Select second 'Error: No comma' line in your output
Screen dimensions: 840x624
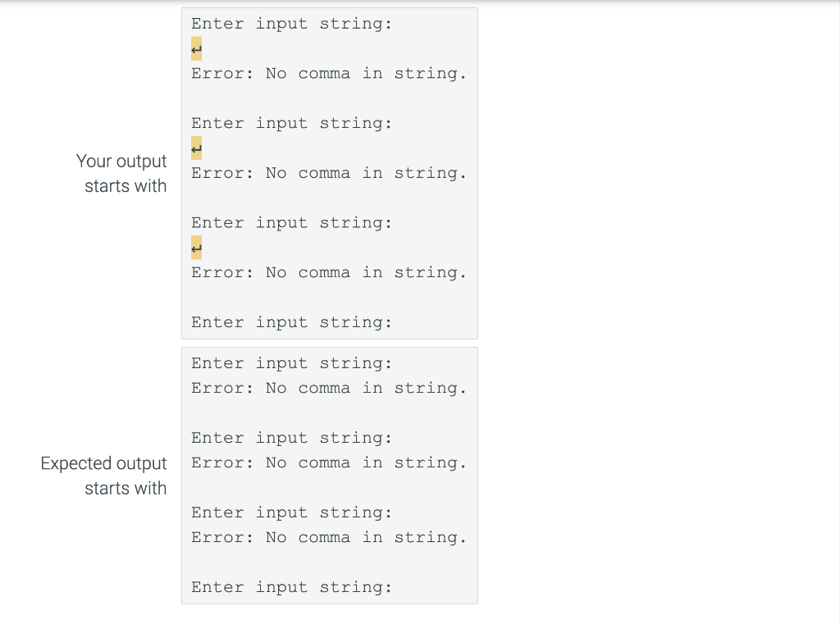[329, 173]
